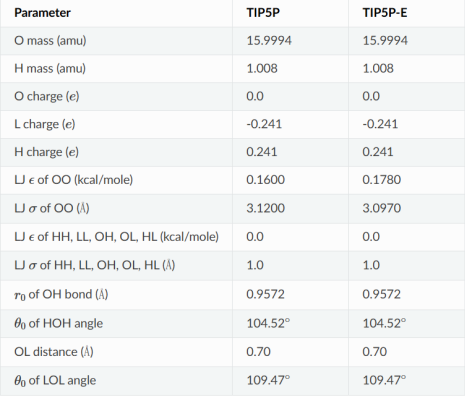This screenshot has height=396, width=465.
Task: Click the L charge (e) row label
Action: click(x=45, y=124)
